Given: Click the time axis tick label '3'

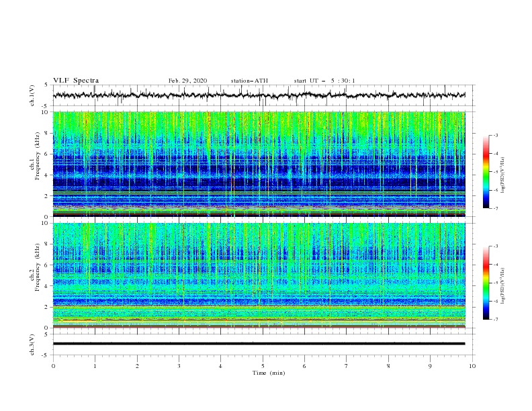Looking at the screenshot, I should 179,366.
